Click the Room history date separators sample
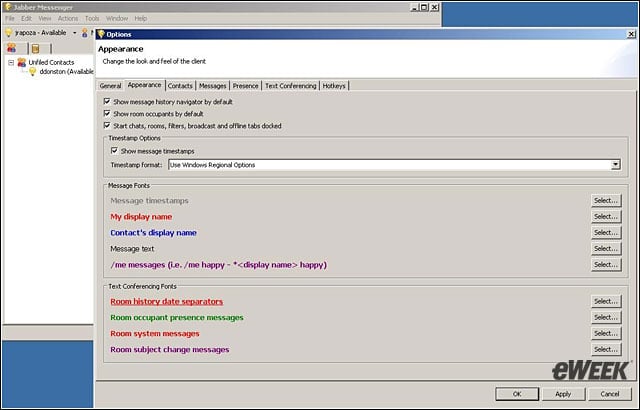Image resolution: width=640 pixels, height=410 pixels. coord(167,301)
